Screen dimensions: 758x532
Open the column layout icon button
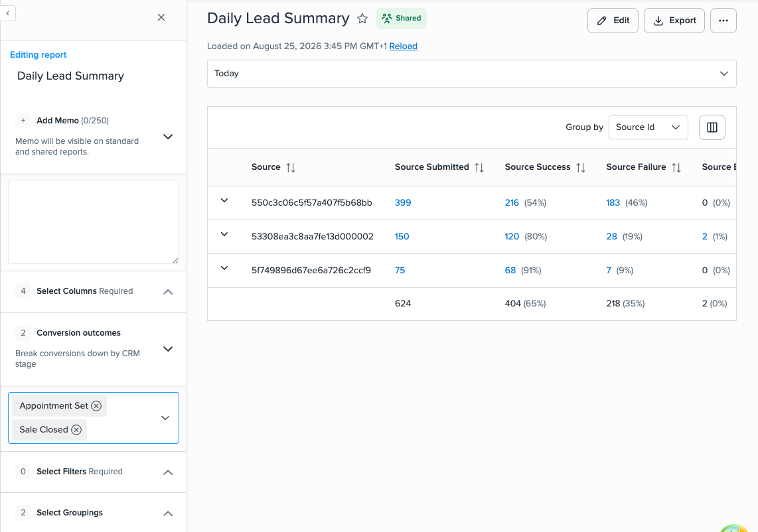click(712, 127)
